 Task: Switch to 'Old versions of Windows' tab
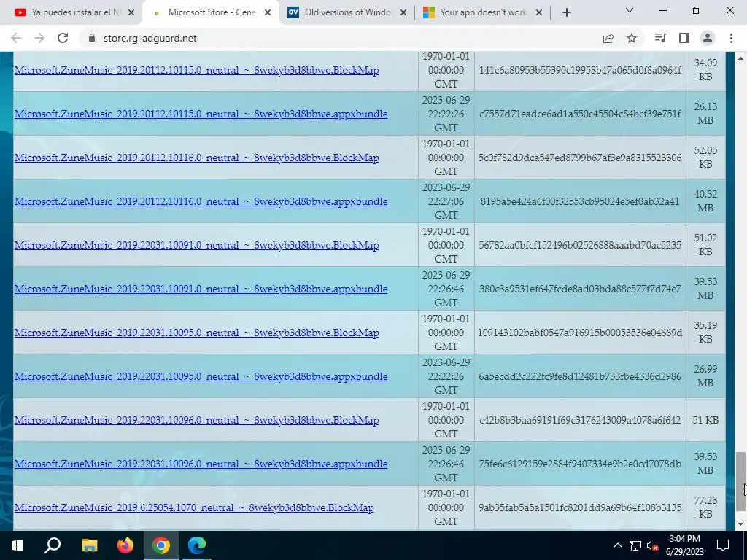[345, 13]
